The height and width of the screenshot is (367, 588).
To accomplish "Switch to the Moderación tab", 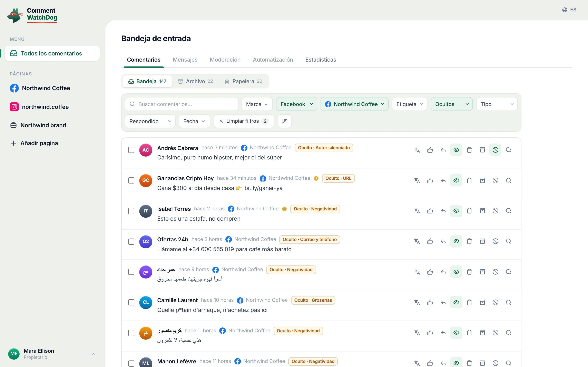I will point(225,60).
